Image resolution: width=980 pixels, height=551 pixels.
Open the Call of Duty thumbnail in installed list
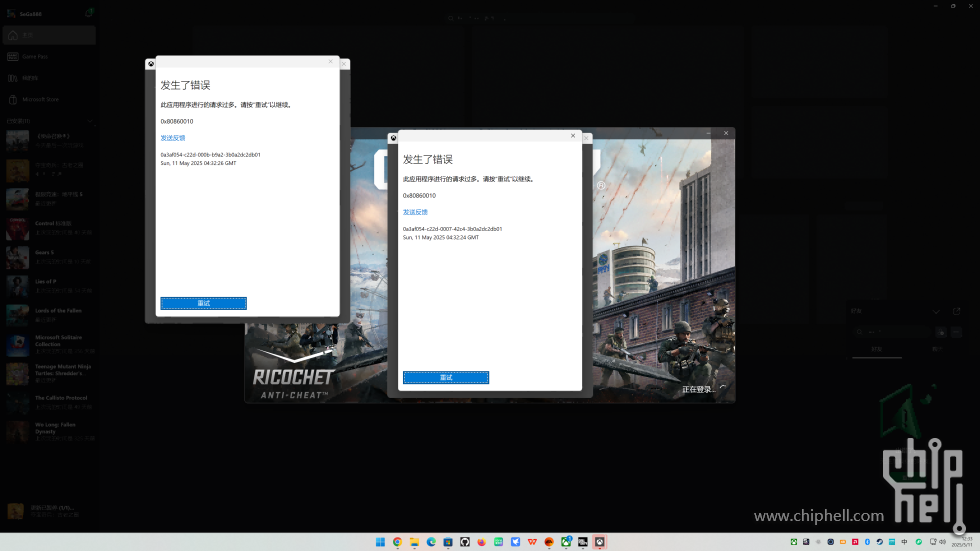tap(18, 141)
